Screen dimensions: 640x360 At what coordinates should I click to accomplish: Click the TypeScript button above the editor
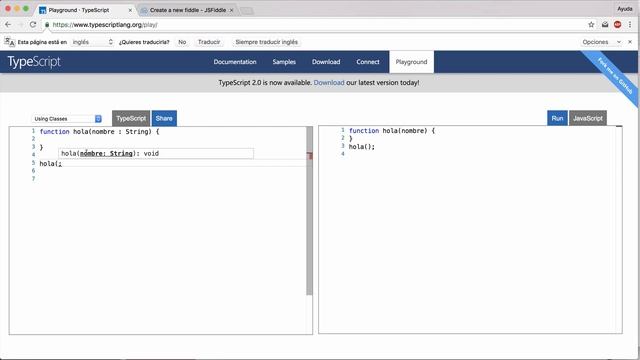pos(131,118)
